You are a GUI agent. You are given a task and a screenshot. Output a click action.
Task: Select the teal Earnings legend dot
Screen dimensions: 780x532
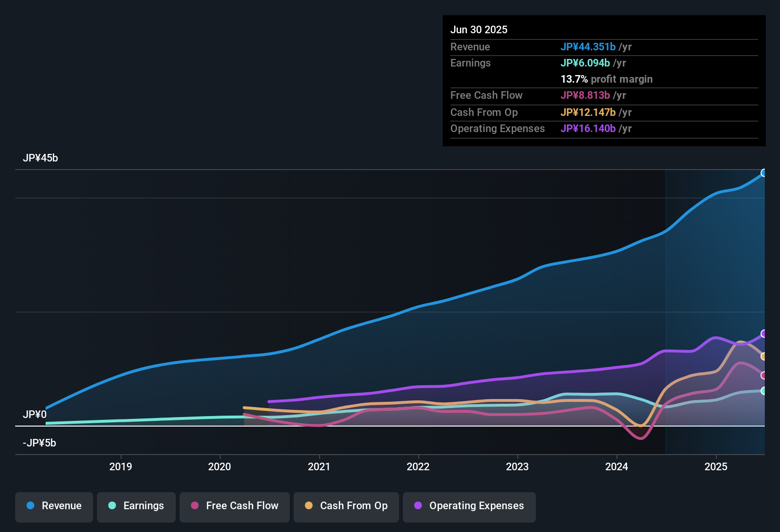click(x=112, y=506)
